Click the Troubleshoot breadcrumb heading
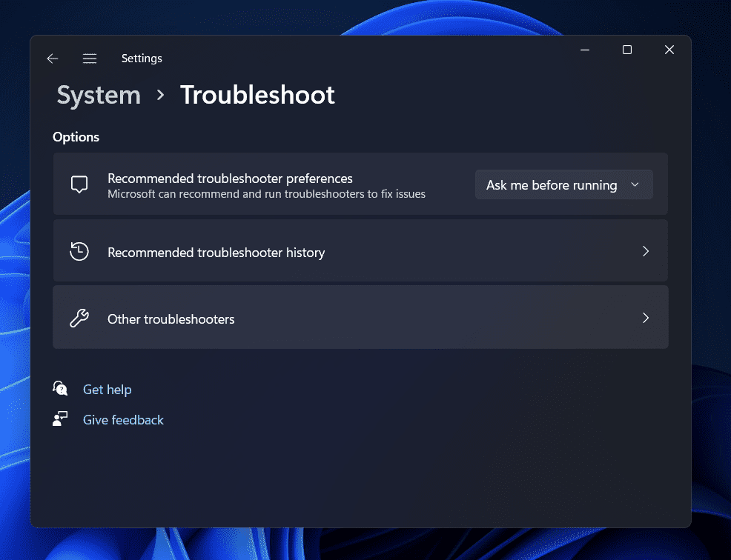This screenshot has width=731, height=560. pos(257,96)
